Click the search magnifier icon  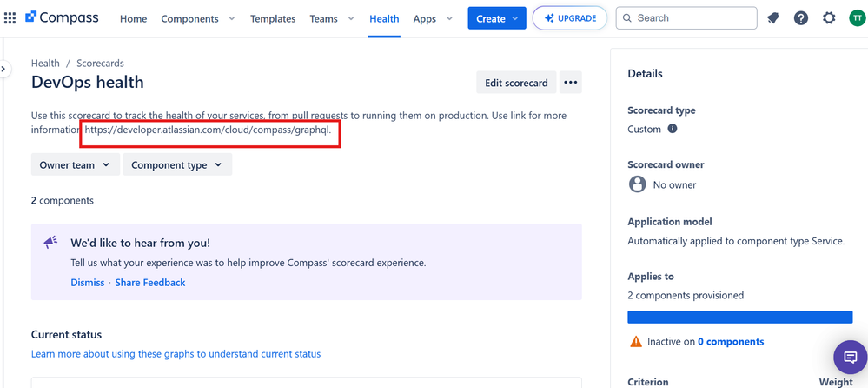click(x=627, y=17)
